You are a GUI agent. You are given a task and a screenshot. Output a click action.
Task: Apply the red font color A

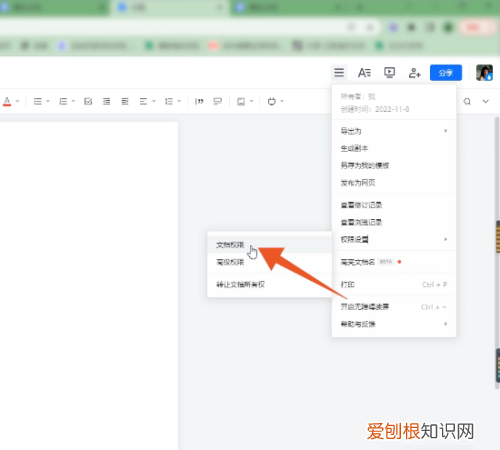pos(7,101)
